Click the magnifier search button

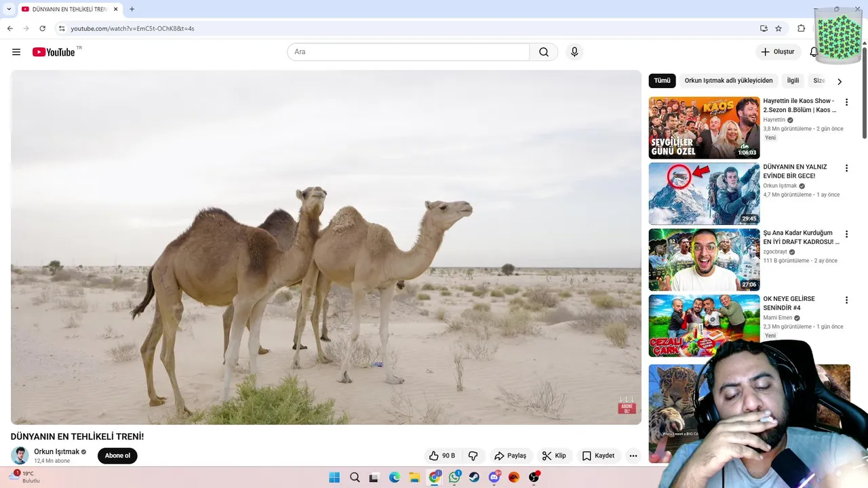pyautogui.click(x=544, y=52)
